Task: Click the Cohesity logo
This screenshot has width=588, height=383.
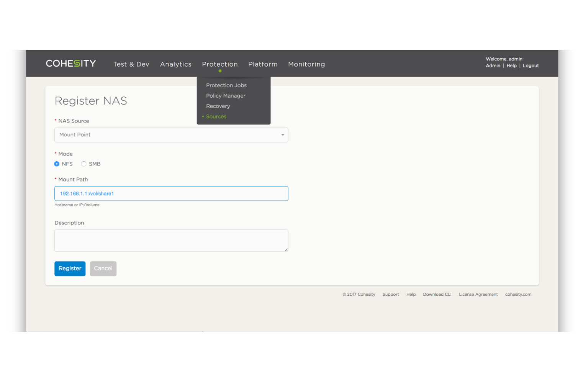Action: 71,64
